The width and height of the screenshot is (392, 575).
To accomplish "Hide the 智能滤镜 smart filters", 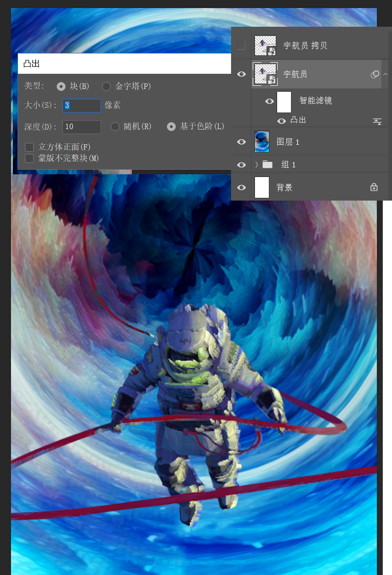I will pos(270,101).
